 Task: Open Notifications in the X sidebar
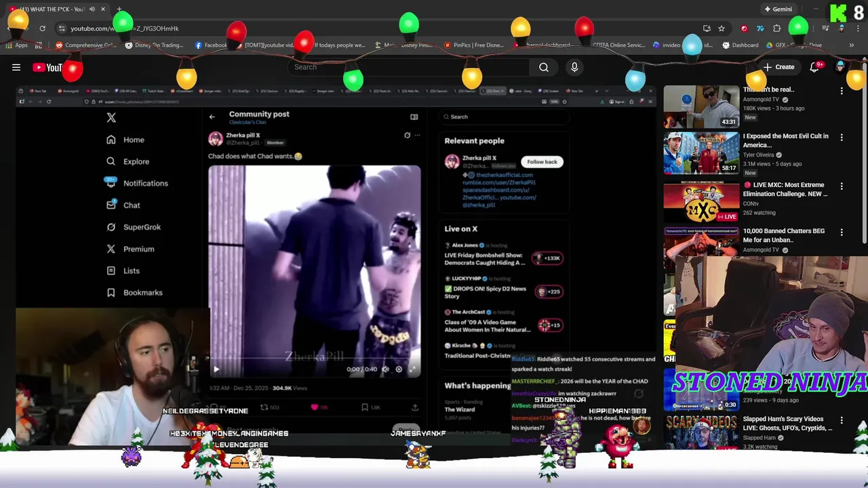pyautogui.click(x=137, y=183)
